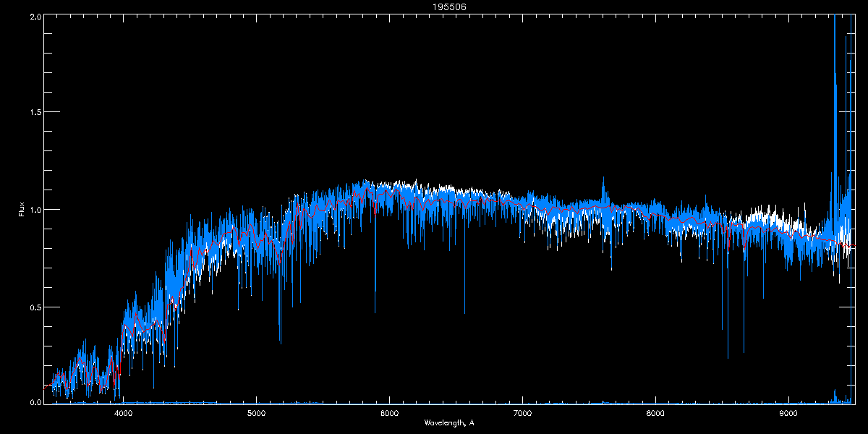Click the small emission bump near 7600 Å
This screenshot has width=868, height=434.
605,192
